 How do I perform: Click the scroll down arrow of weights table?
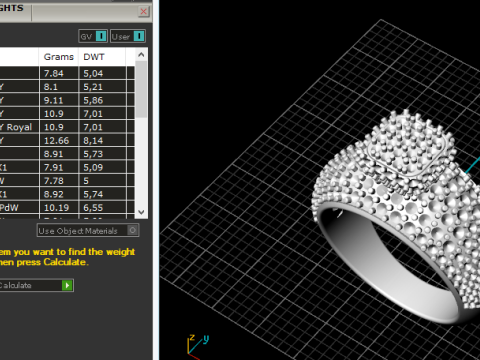(x=141, y=212)
